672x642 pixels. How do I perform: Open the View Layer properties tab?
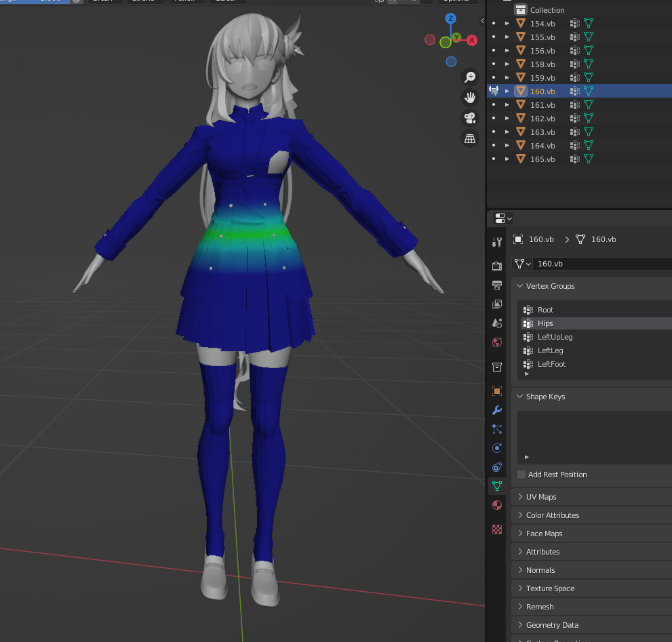tap(497, 304)
